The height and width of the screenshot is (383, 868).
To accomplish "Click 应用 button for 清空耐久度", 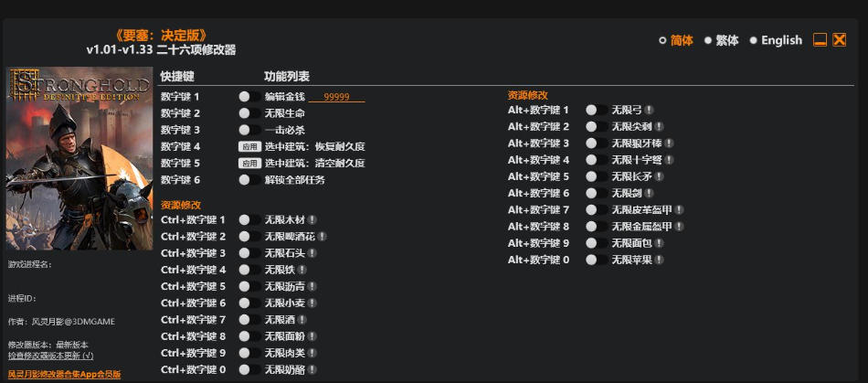I will pyautogui.click(x=249, y=164).
